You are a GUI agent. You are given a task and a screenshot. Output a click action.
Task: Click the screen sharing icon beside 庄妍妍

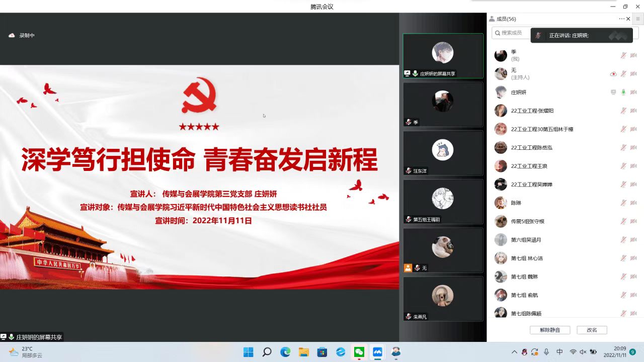coord(613,92)
